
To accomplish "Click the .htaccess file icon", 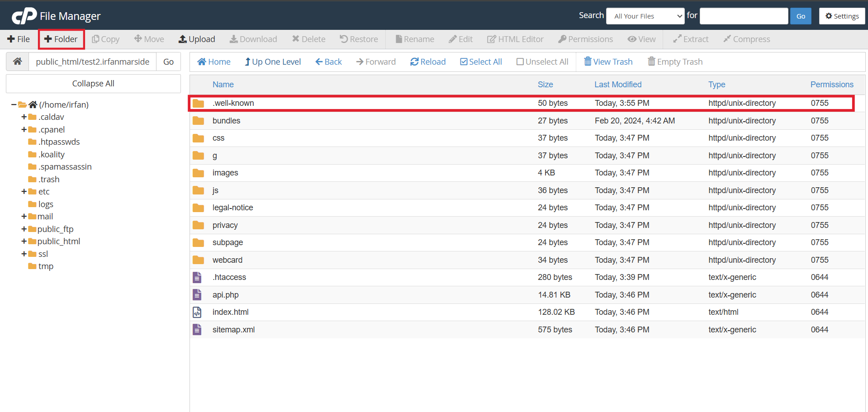I will click(197, 277).
